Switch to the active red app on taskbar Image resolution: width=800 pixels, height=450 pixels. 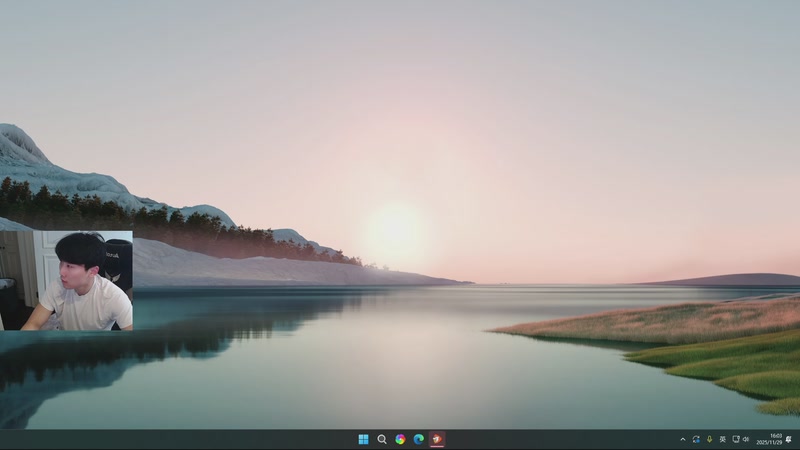(437, 439)
